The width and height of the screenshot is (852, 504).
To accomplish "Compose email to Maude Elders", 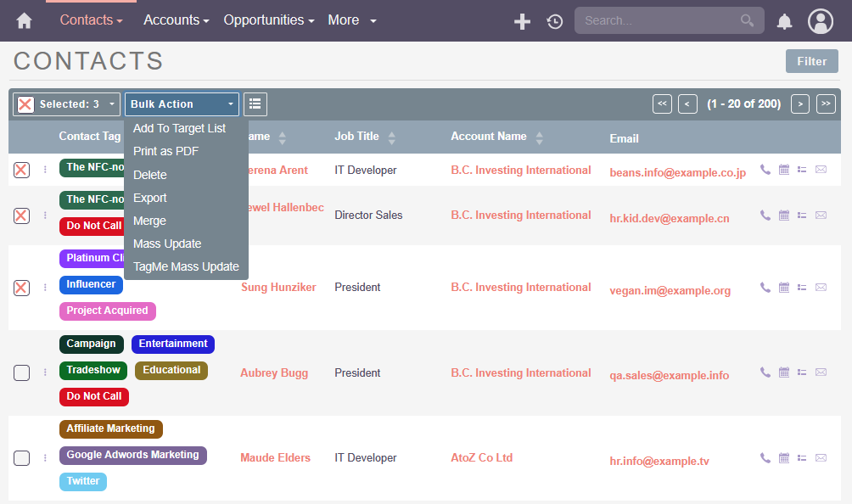I will pyautogui.click(x=821, y=458).
